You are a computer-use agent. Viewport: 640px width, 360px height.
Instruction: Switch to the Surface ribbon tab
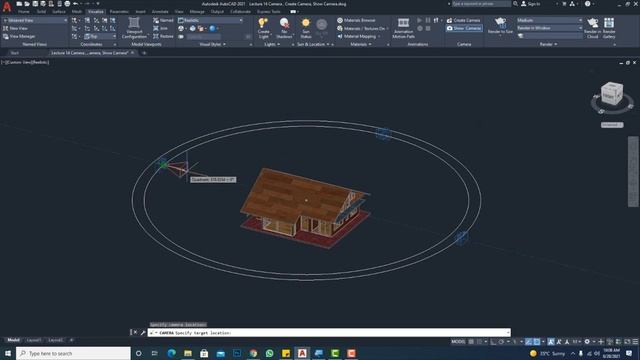(59, 12)
